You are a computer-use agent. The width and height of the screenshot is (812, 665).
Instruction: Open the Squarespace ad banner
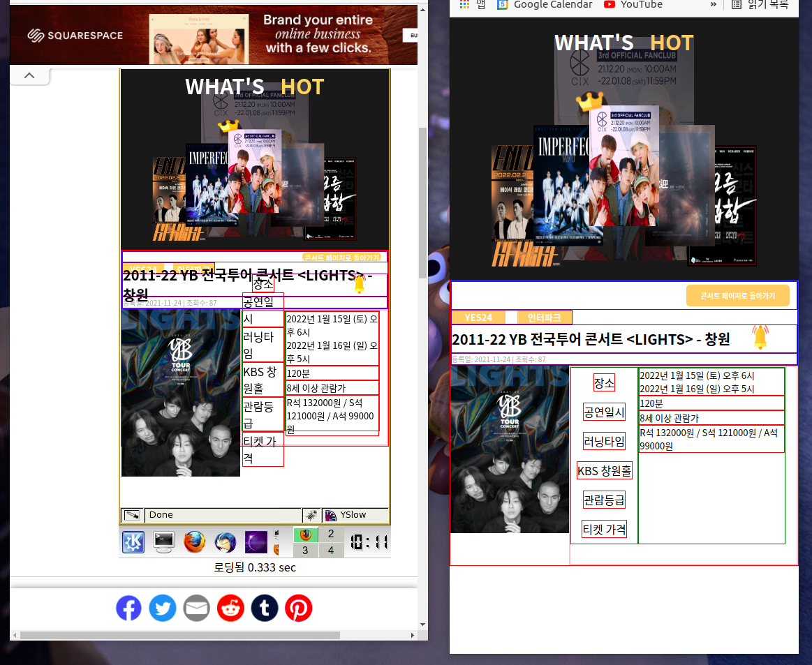[214, 35]
